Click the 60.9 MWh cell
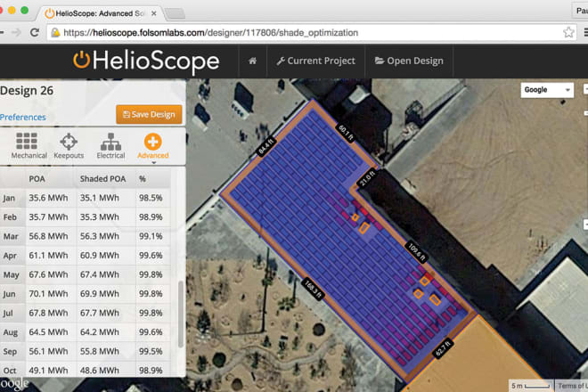 pos(100,255)
